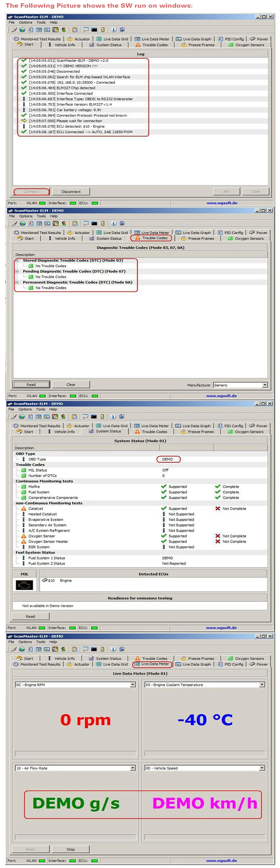Click the Stop button in Live Data Meter
Screen dimensions: 280x868
point(71,849)
